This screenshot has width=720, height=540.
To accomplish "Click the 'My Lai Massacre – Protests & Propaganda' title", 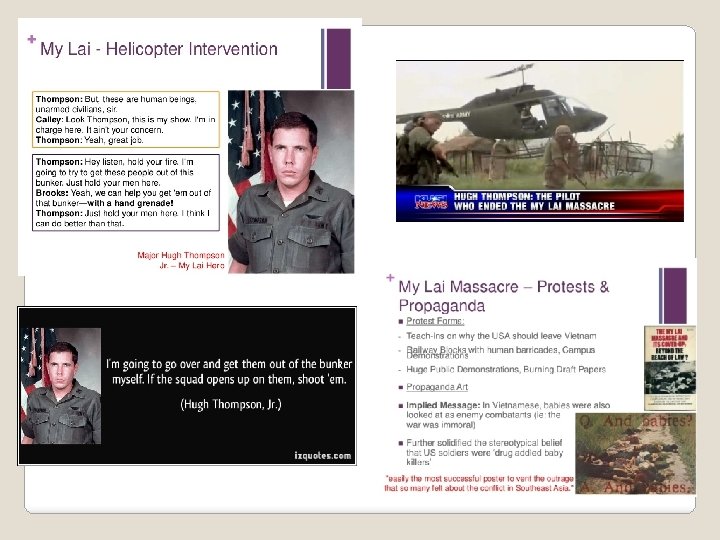I will [x=504, y=296].
